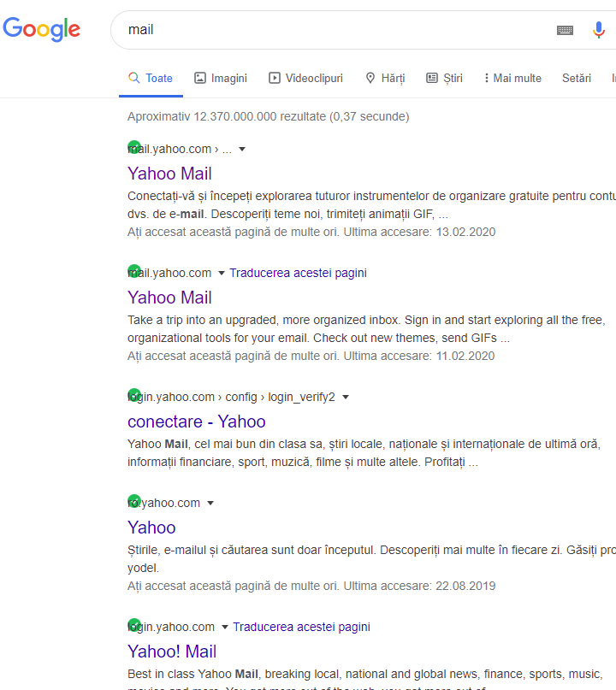Expand arrow beside mail.yahoo.com Traducerea result
Viewport: 616px width, 690px height.
(222, 274)
